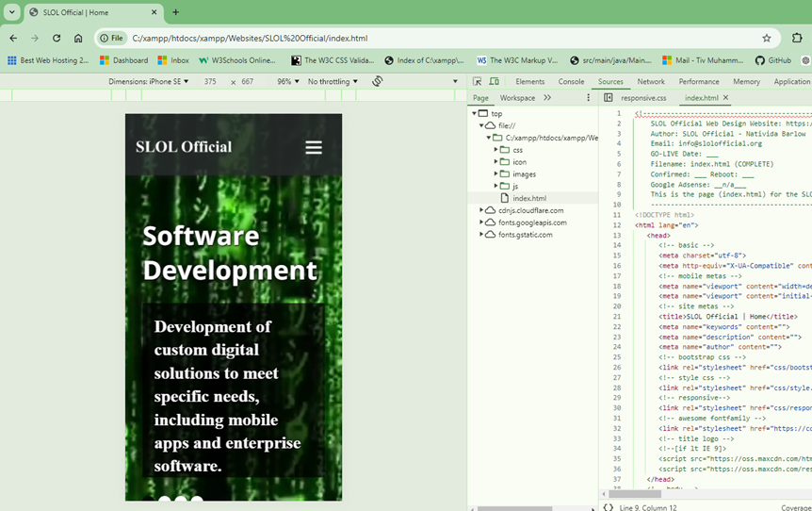Screen dimensions: 812x511
Task: Open the extensions puzzle icon
Action: point(797,38)
